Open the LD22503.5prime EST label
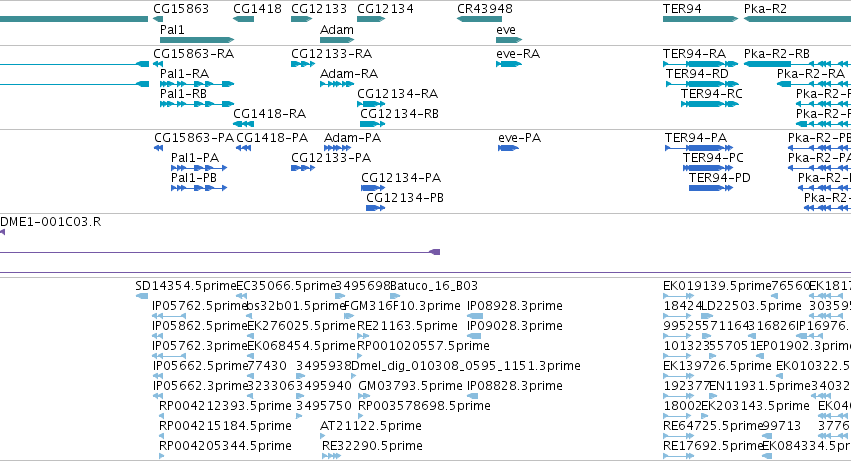The image size is (851, 461). 751,306
